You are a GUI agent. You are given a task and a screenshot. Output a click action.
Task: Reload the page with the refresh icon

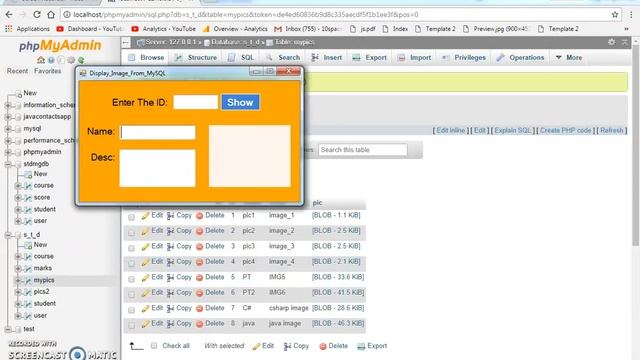coord(37,15)
